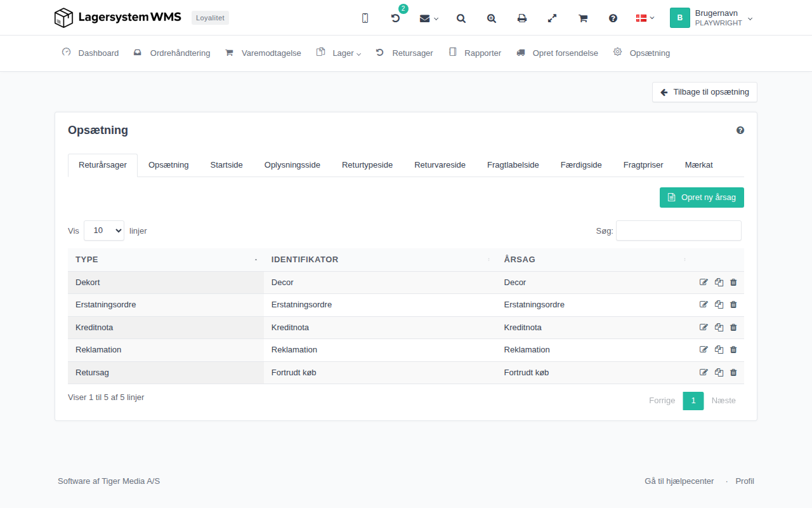Click the Tilbage til opsætning button
Screen dimensions: 812x508
tap(705, 92)
